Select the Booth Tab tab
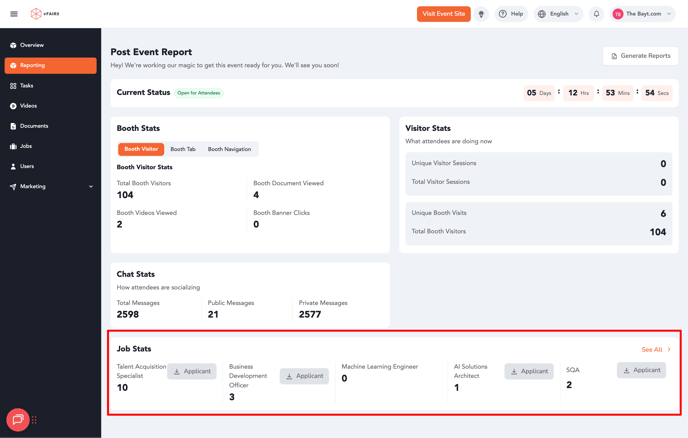Viewport: 688px width, 438px height. (183, 149)
